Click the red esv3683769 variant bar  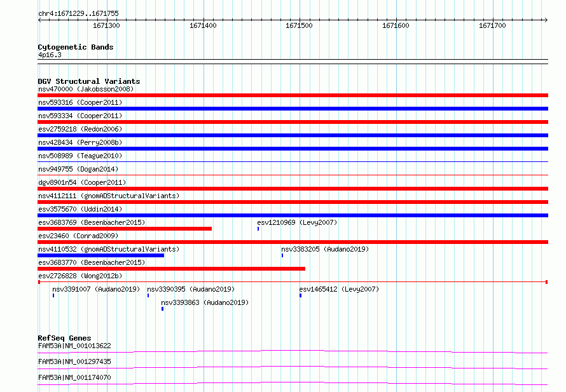(x=125, y=229)
